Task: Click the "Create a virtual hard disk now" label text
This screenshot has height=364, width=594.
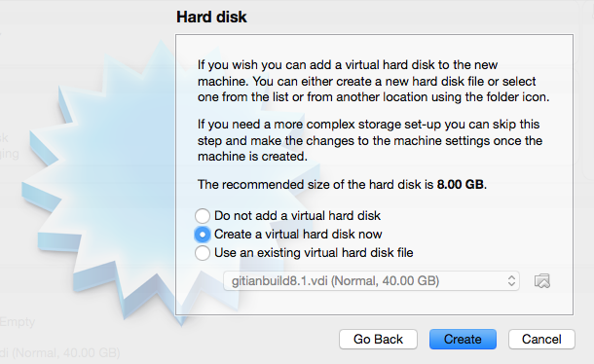Action: coord(298,235)
